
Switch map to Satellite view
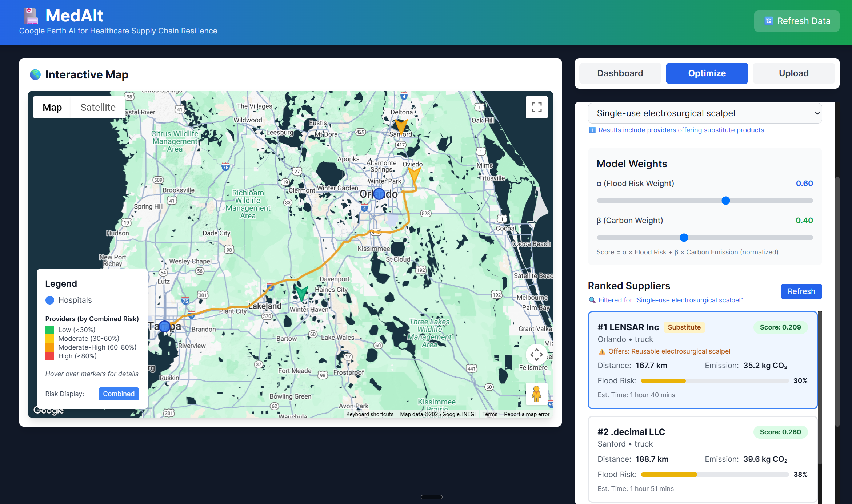[98, 107]
